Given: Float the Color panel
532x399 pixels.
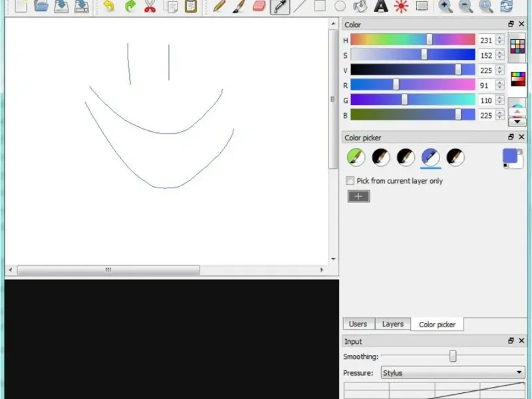Looking at the screenshot, I should 511,24.
